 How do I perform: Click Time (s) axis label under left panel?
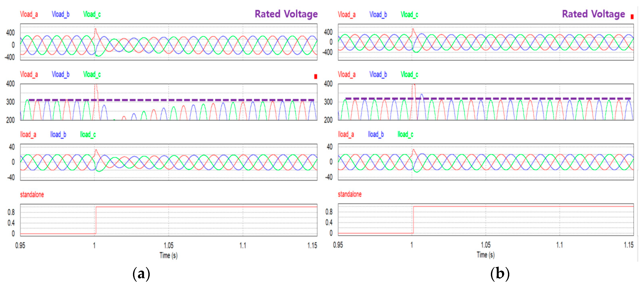tap(169, 255)
